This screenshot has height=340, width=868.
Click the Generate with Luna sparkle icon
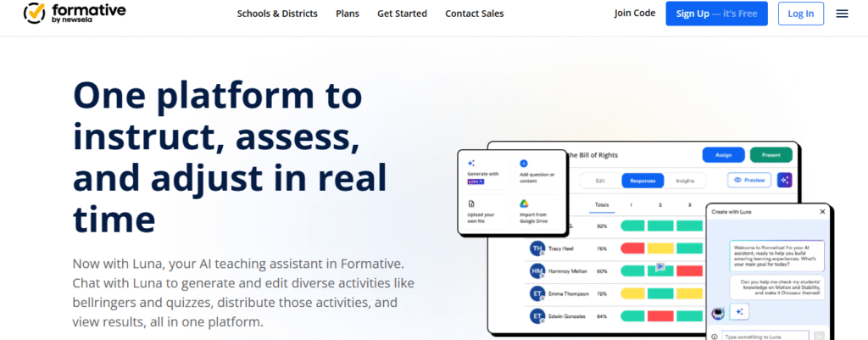click(471, 163)
